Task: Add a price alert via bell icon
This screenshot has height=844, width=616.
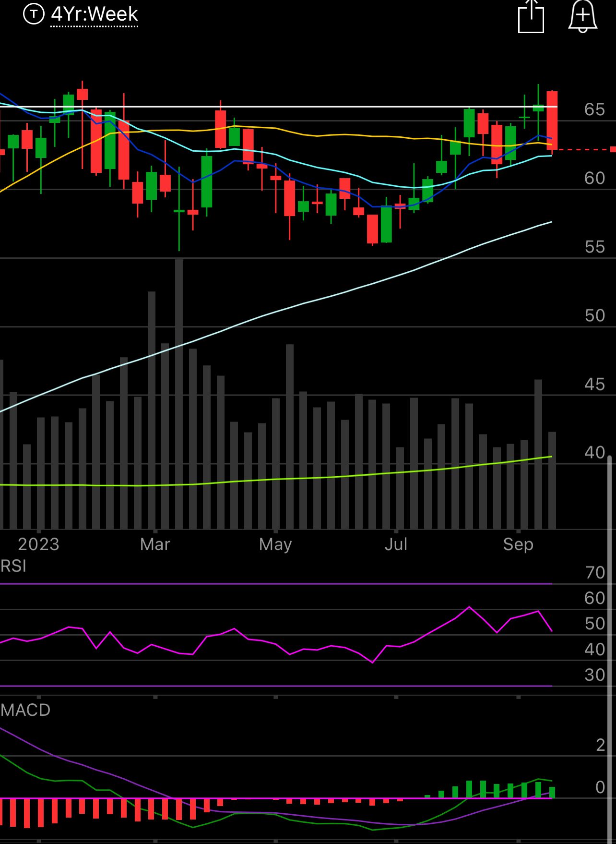Action: (582, 16)
